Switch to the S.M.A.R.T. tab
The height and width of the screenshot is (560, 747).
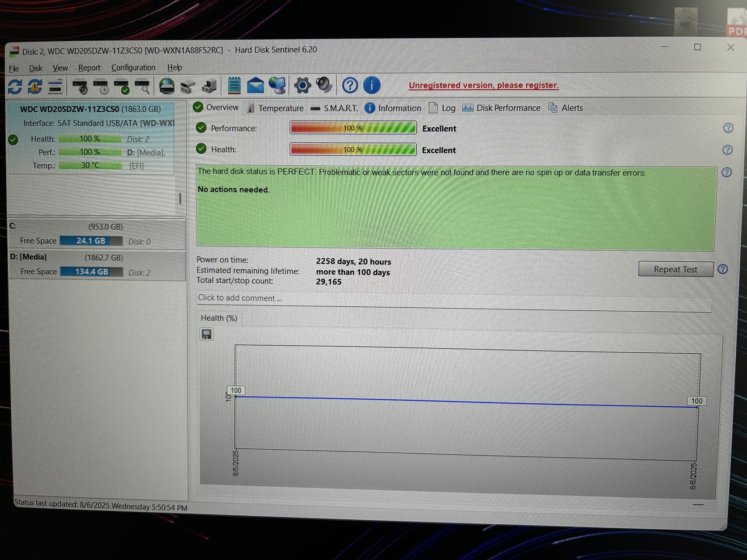click(x=335, y=108)
